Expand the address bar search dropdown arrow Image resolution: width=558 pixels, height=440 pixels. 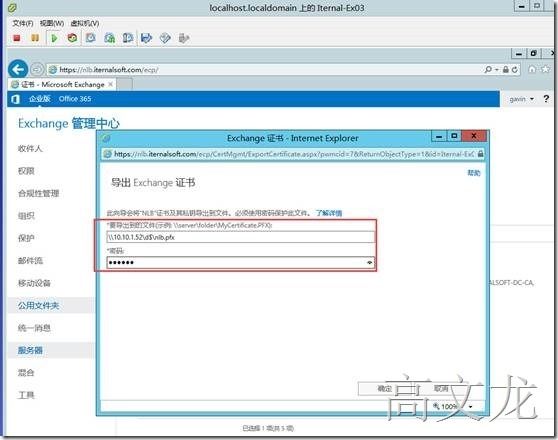click(497, 70)
